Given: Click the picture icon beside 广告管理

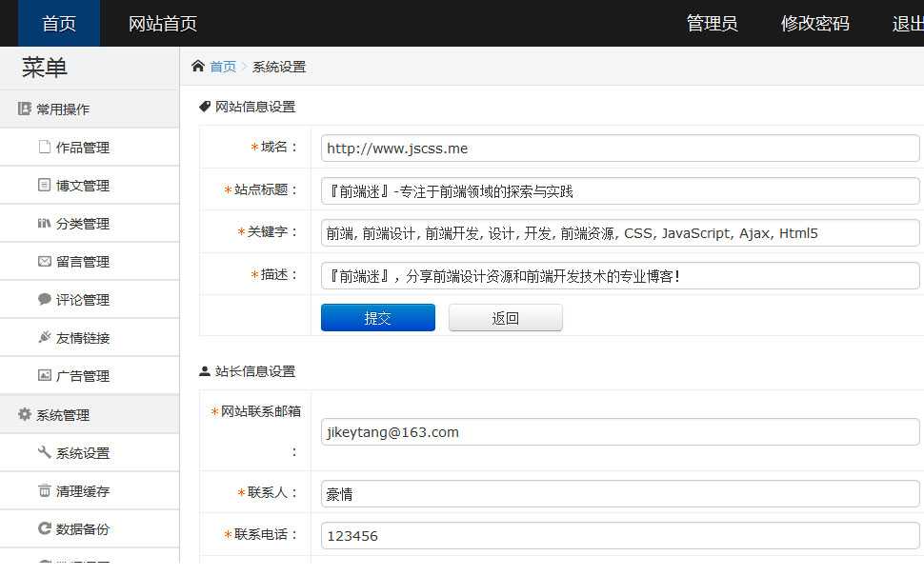Looking at the screenshot, I should click(x=44, y=375).
